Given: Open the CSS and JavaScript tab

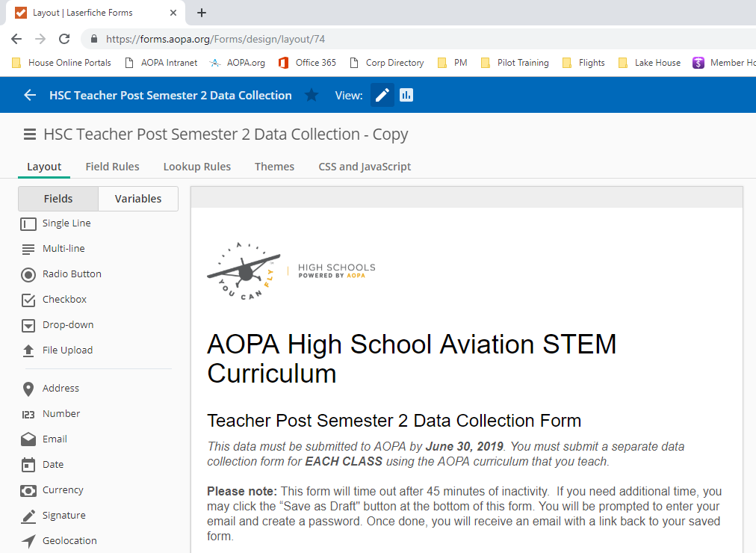Looking at the screenshot, I should pos(365,167).
